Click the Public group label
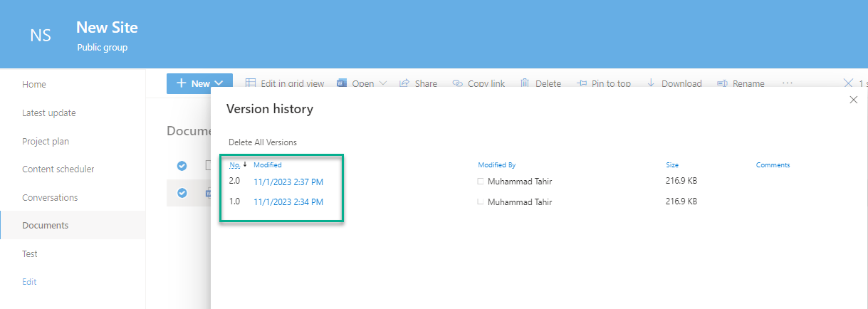 coord(103,48)
